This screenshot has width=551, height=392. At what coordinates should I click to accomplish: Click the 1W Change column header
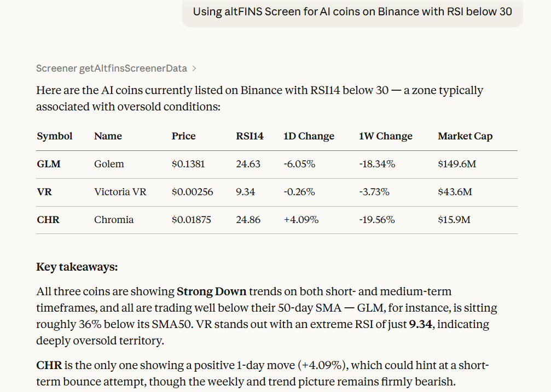(385, 136)
